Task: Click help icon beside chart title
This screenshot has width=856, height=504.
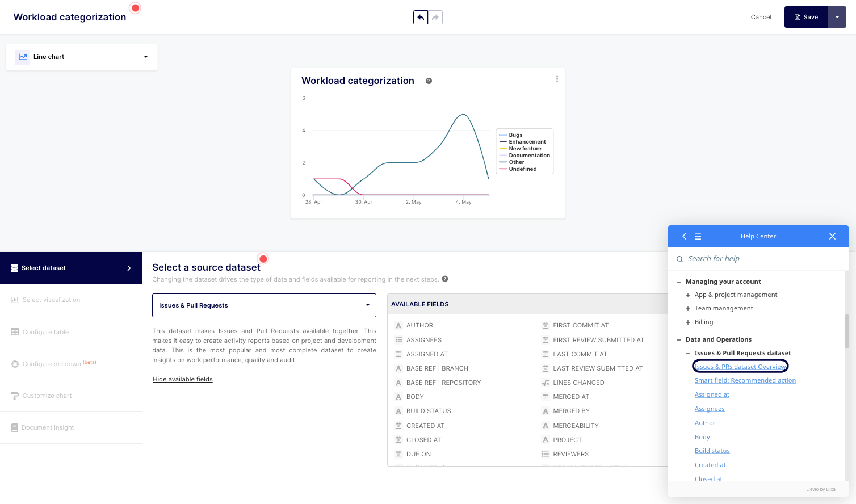Action: pos(429,81)
